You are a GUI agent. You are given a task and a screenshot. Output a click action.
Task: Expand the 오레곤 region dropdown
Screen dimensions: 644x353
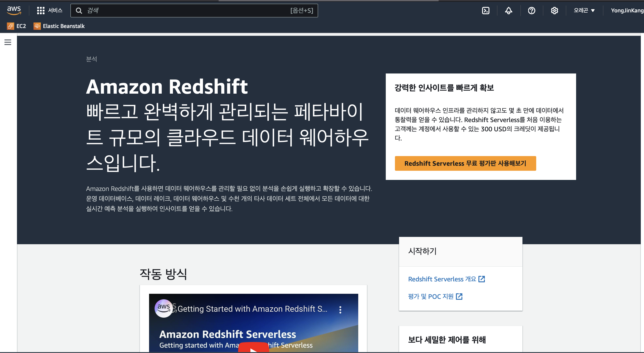coord(584,11)
